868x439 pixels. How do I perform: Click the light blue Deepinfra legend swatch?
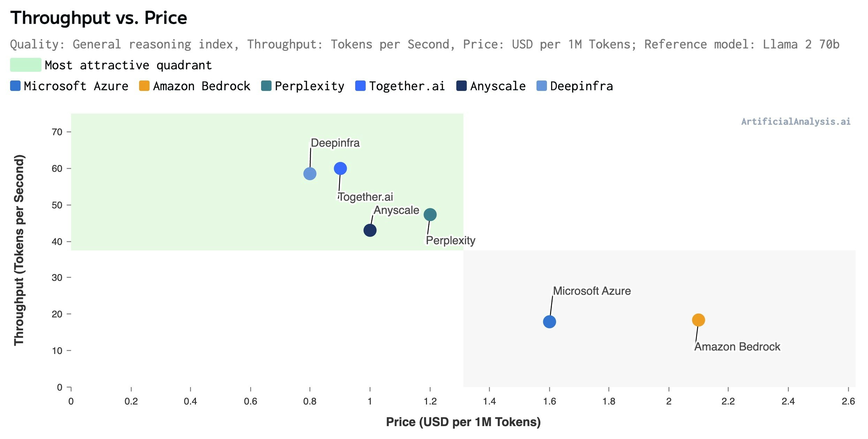pos(541,86)
